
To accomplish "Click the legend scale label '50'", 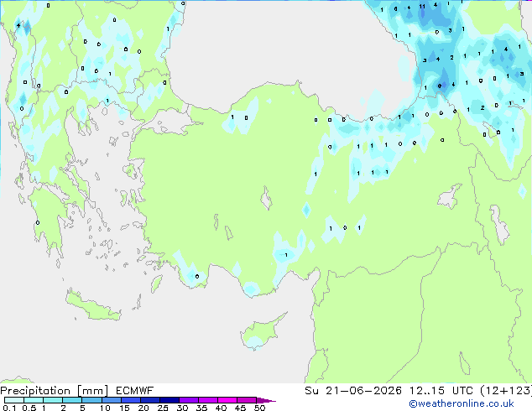I will (x=259, y=408).
